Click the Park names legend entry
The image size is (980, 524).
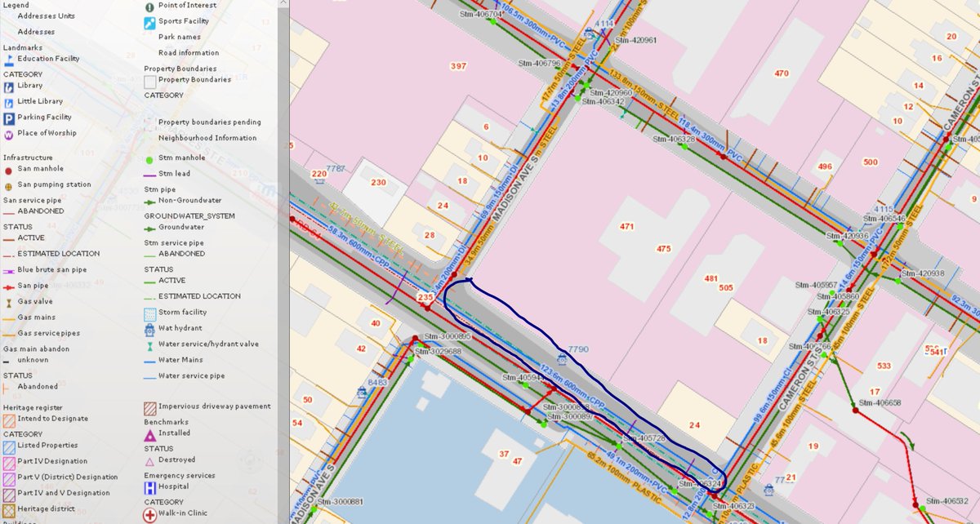180,38
